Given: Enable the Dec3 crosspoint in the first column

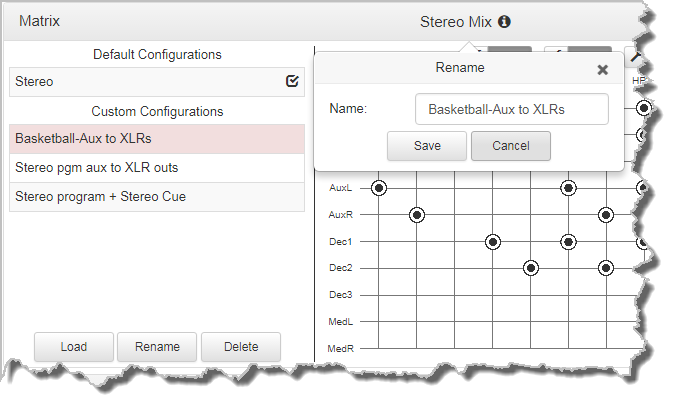Looking at the screenshot, I should tap(379, 295).
